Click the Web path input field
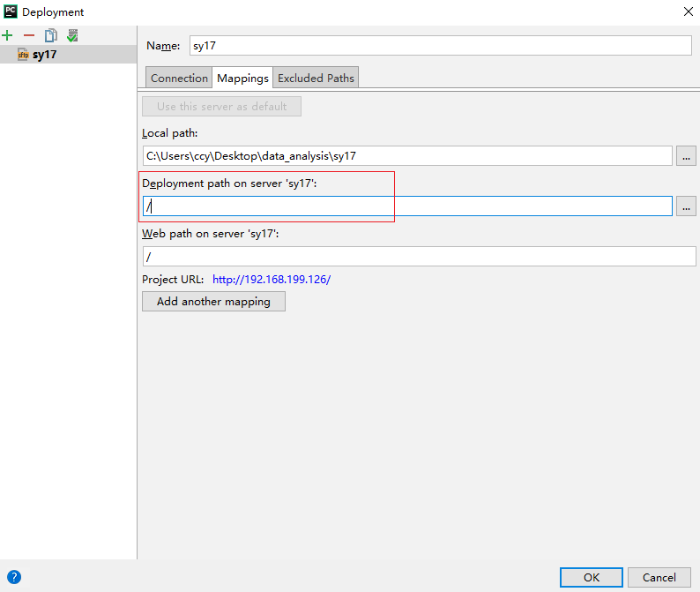Screen dimensions: 700x592 point(419,257)
